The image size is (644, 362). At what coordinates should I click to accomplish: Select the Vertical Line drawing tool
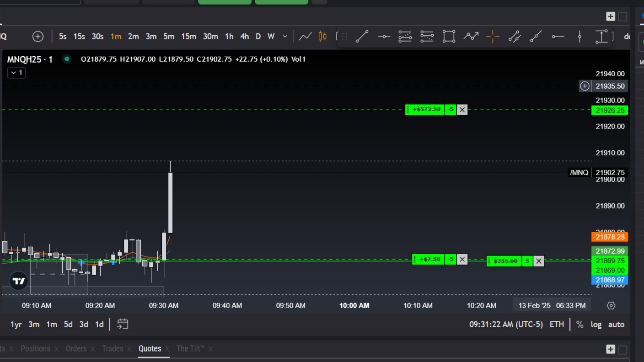click(580, 37)
